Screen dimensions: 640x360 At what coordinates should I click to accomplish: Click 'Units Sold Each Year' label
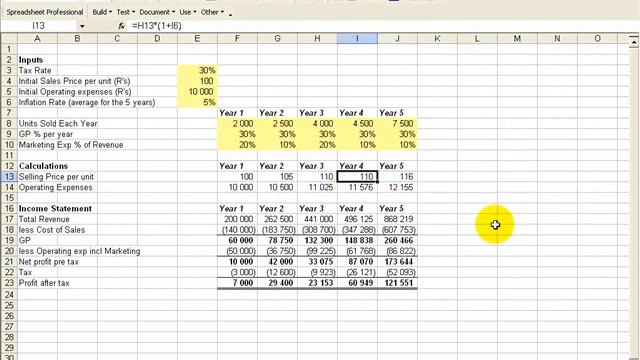(58, 123)
